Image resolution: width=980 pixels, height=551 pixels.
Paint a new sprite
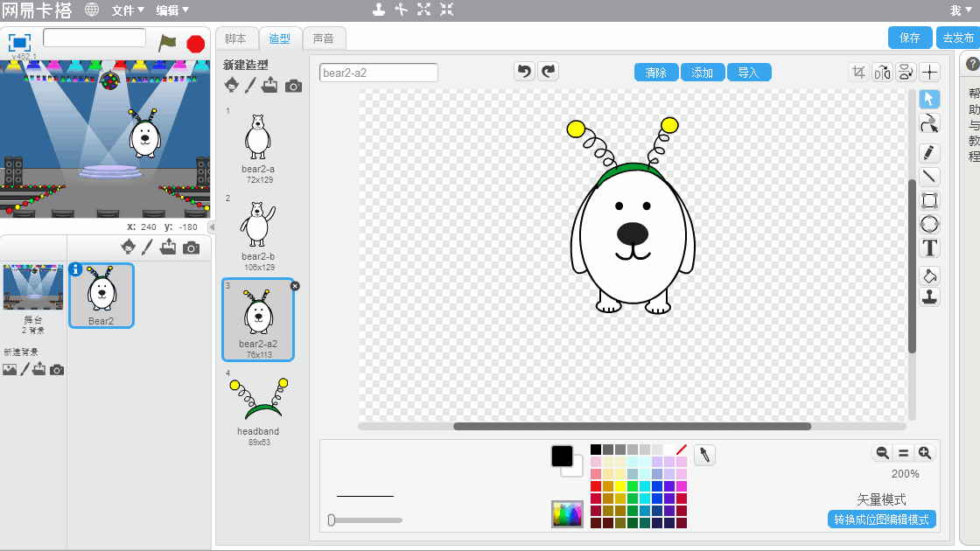(147, 247)
